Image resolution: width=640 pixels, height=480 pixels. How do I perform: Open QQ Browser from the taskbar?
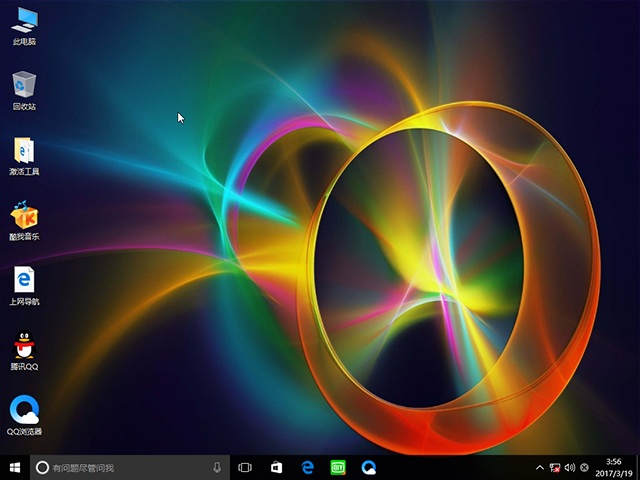[x=369, y=467]
